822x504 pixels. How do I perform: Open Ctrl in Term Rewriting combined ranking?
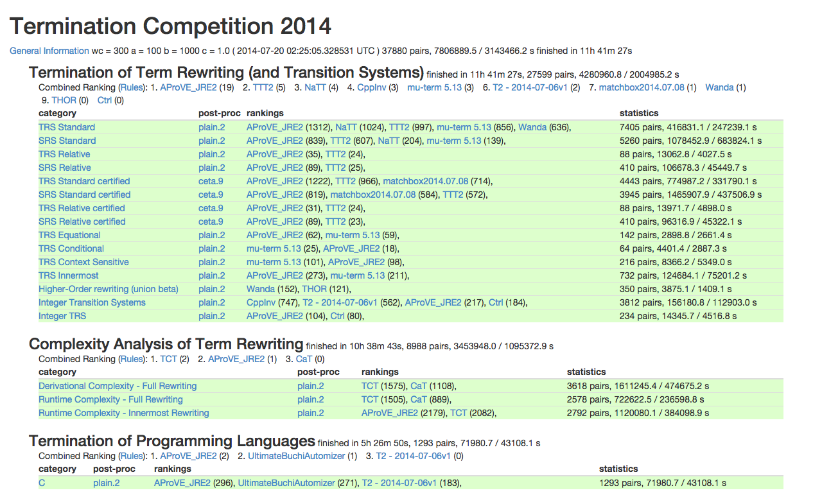point(105,100)
